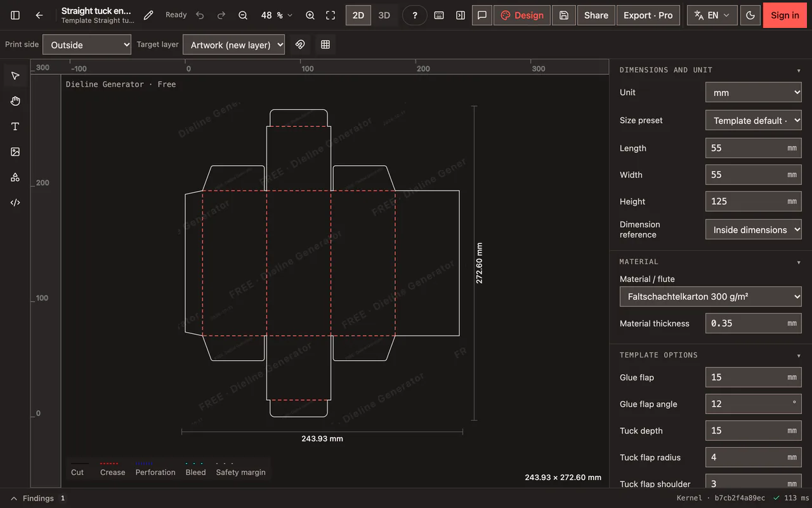Activate the Hand pan tool

(x=15, y=101)
